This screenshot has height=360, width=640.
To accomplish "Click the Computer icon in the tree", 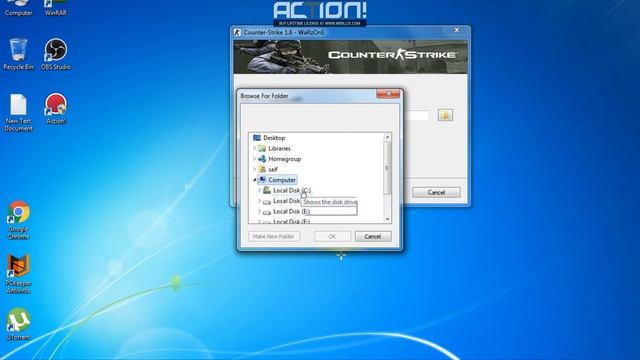I will coord(262,180).
